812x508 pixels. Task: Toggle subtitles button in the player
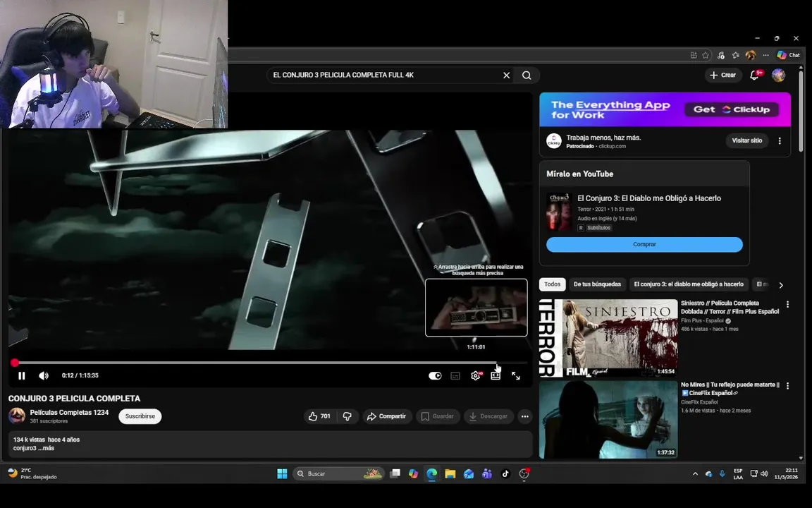click(x=455, y=376)
